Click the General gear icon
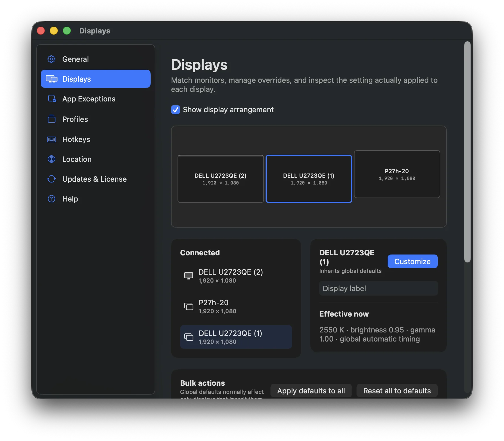 point(52,59)
